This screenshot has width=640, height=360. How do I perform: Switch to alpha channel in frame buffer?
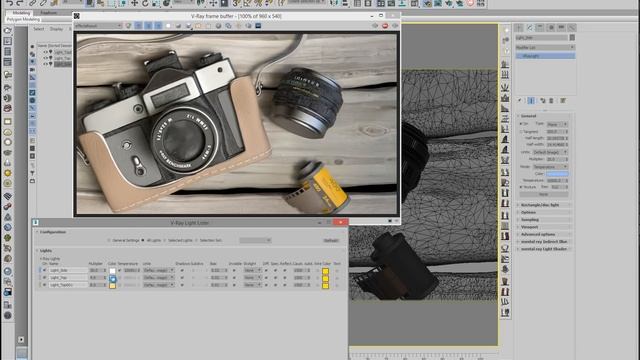point(168,26)
